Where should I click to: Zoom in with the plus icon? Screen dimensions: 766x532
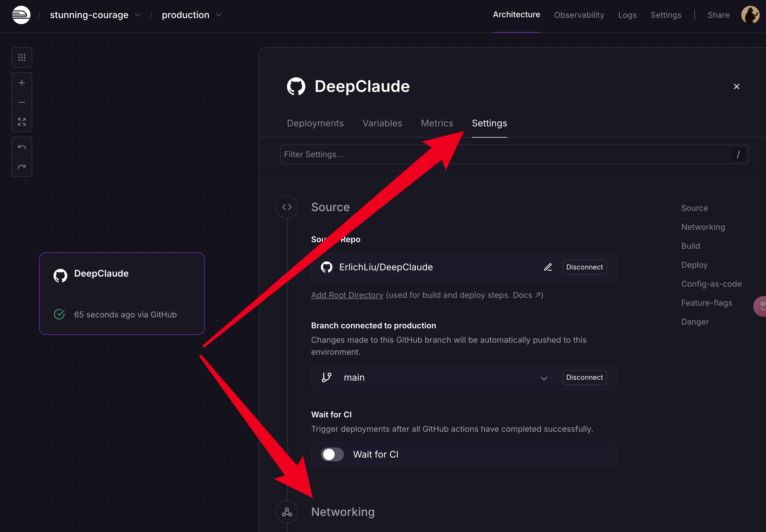22,83
